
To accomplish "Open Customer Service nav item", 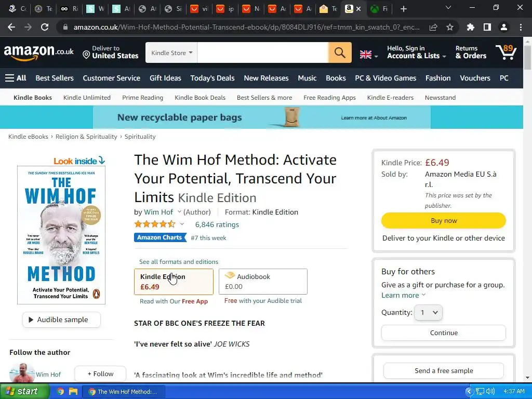I will click(111, 78).
